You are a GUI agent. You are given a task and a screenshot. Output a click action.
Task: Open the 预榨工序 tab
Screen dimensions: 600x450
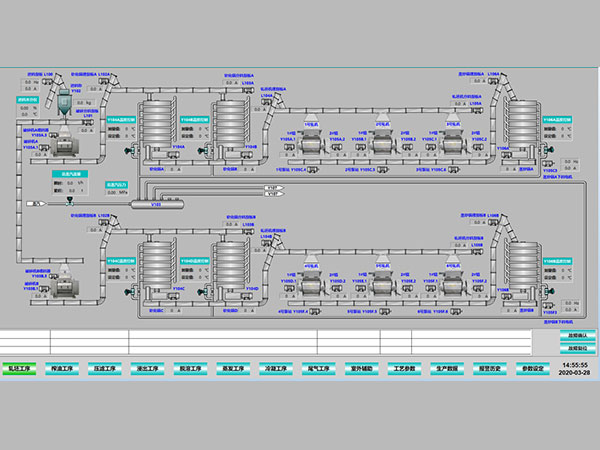click(63, 368)
